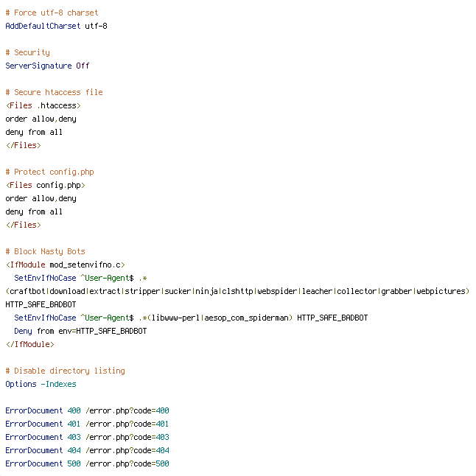The height and width of the screenshot is (476, 476).
Task: Click the ErrorDocument 404 line
Action: coord(87,450)
